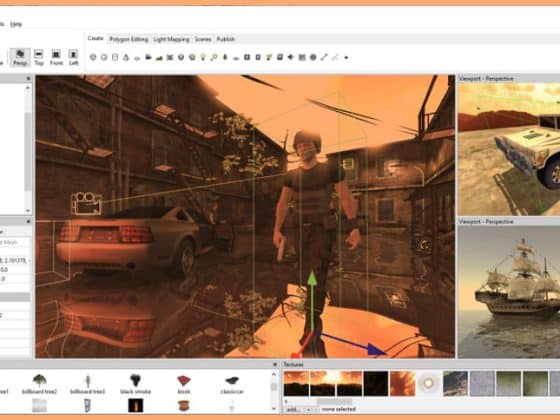The width and height of the screenshot is (560, 420).
Task: Switch to the Left view button
Action: coord(73,58)
